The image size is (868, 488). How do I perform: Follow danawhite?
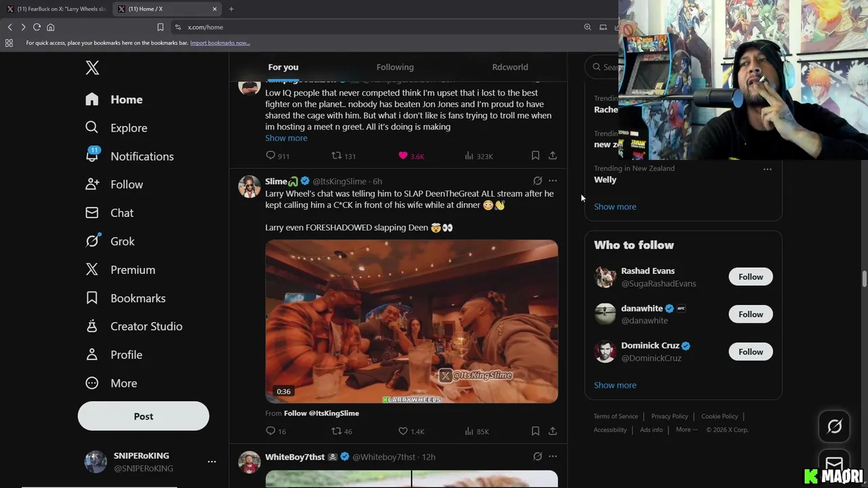(x=751, y=314)
